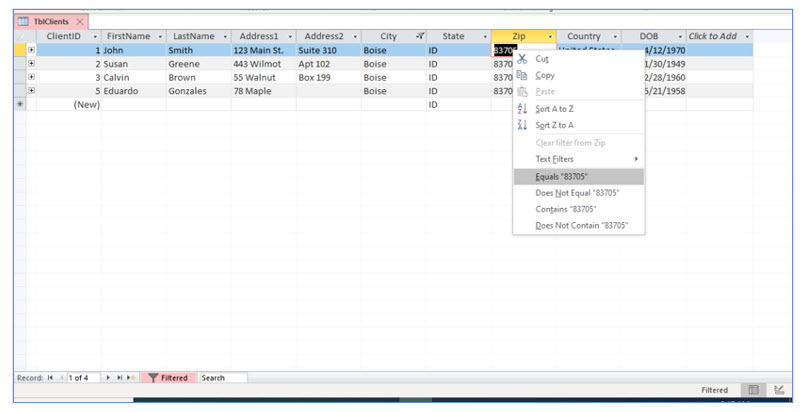Click the Sort A to Z ascending icon
The width and height of the screenshot is (804, 412).
pyautogui.click(x=522, y=109)
